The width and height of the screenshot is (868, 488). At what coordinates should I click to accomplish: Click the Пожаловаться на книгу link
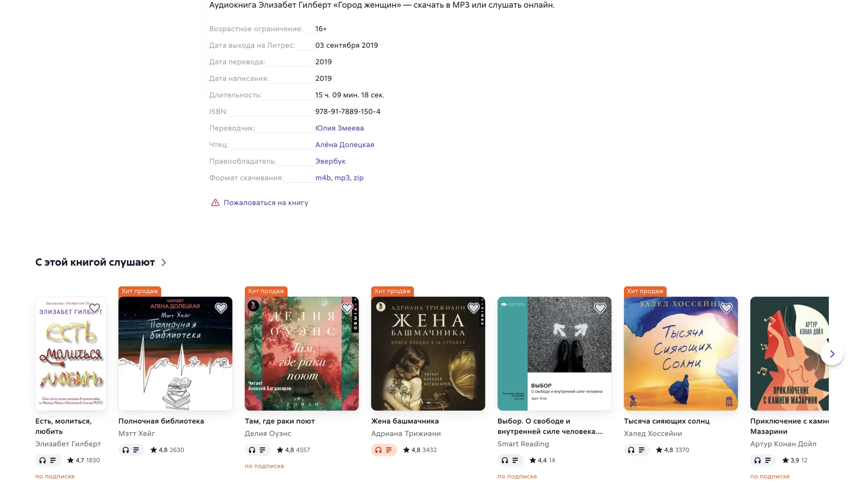[x=266, y=202]
